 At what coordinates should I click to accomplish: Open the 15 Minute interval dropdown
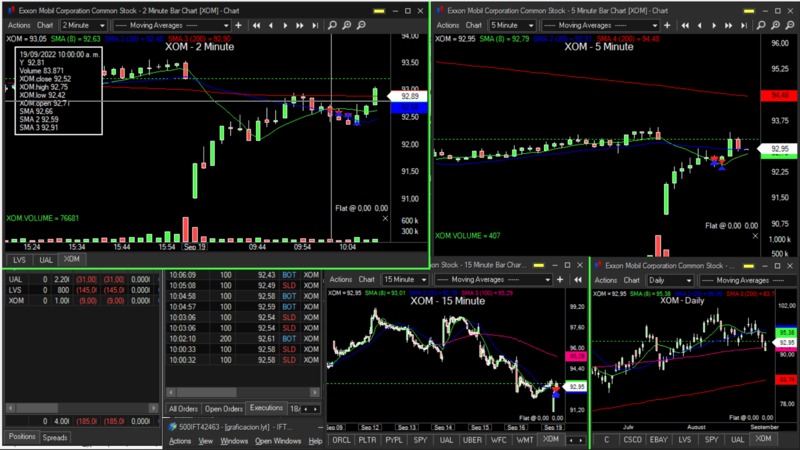click(405, 280)
